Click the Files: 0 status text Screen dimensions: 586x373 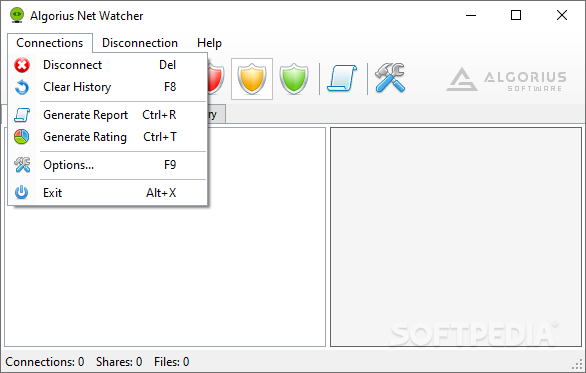pyautogui.click(x=172, y=362)
